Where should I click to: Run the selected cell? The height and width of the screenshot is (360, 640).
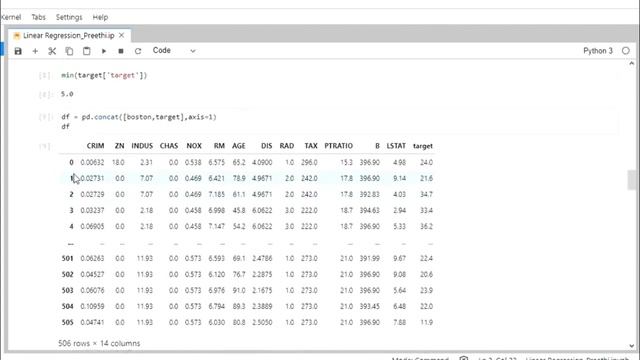tap(104, 51)
